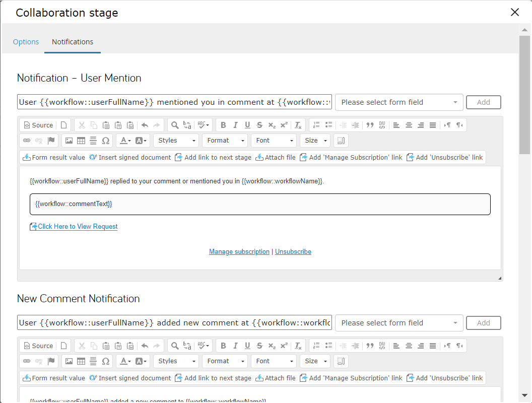Open Styles dropdown in User Mention editor
Viewport: 532px width, 403px height.
coord(176,141)
